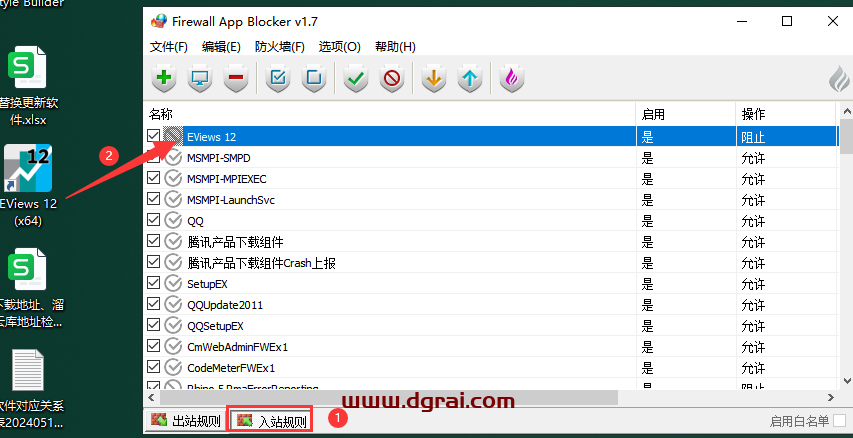Click the orange down arrow Move down icon
The height and width of the screenshot is (438, 853).
(x=434, y=79)
